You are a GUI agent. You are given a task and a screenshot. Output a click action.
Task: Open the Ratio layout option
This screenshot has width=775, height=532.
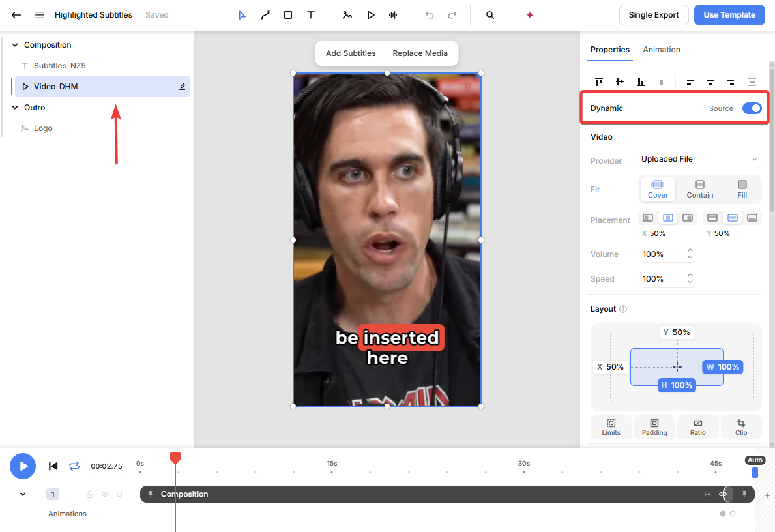tap(698, 427)
